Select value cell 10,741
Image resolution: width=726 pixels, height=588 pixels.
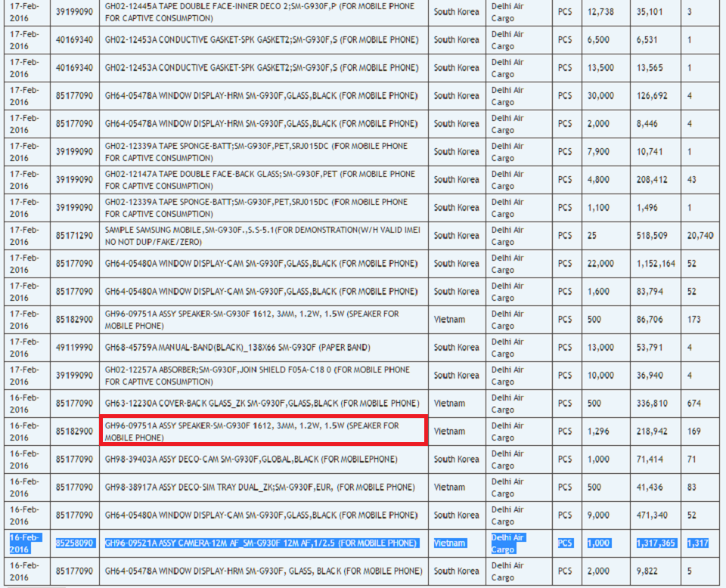(x=655, y=152)
